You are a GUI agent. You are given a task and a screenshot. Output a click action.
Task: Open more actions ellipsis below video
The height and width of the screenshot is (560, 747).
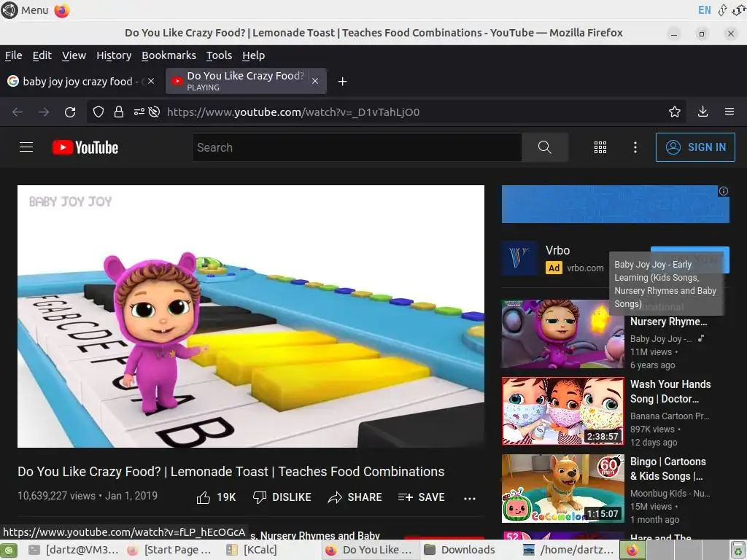tap(470, 498)
